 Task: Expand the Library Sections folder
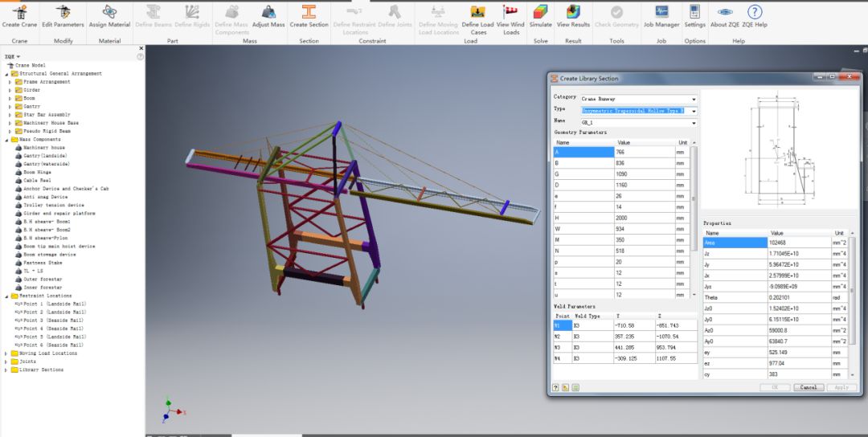pos(6,370)
